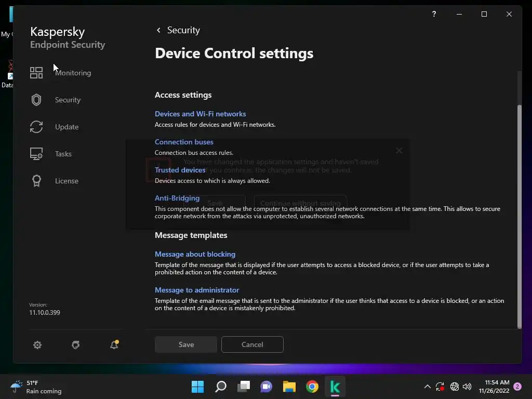The width and height of the screenshot is (532, 399).
Task: Open the weather widget on taskbar
Action: pyautogui.click(x=36, y=387)
